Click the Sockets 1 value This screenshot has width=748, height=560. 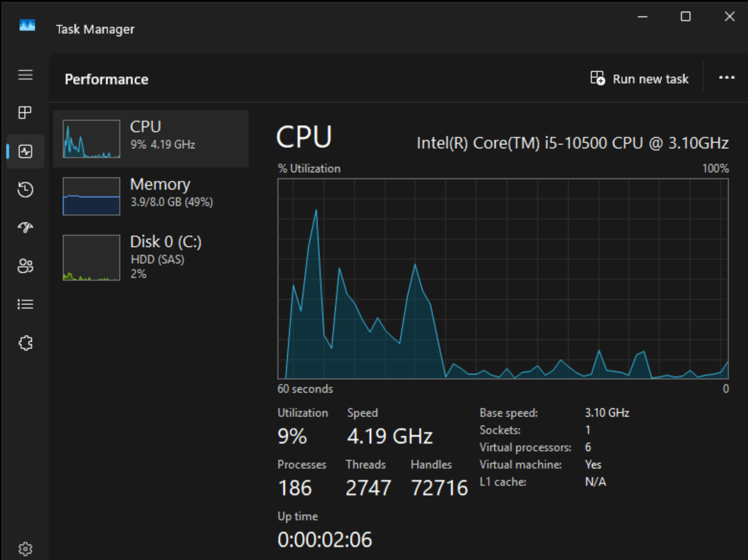click(587, 430)
